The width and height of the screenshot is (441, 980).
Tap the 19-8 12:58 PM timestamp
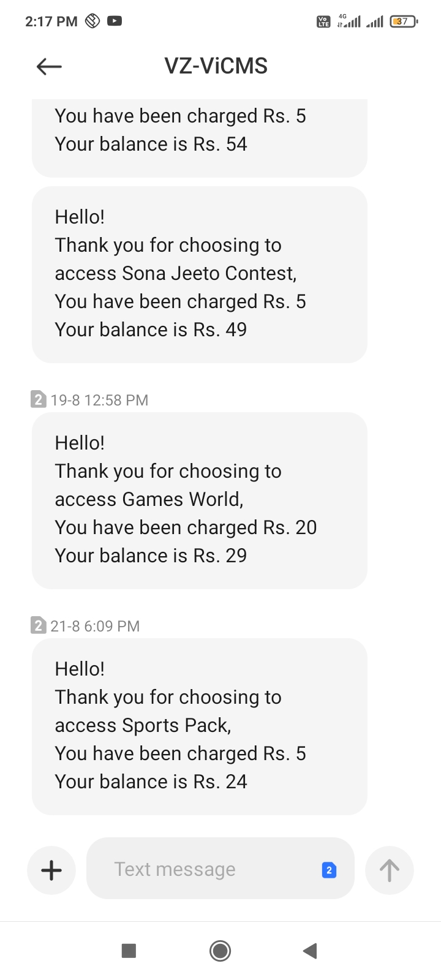point(99,400)
